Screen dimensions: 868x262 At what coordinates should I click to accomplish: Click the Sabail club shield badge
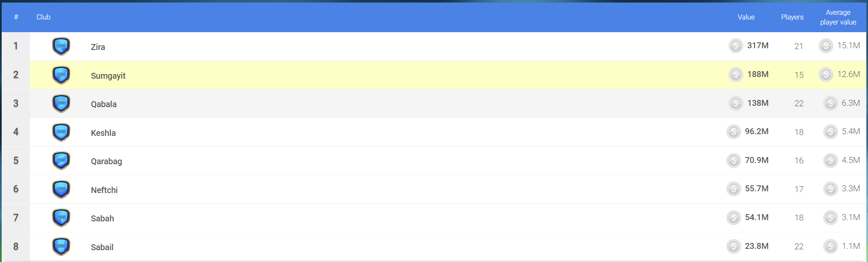61,246
